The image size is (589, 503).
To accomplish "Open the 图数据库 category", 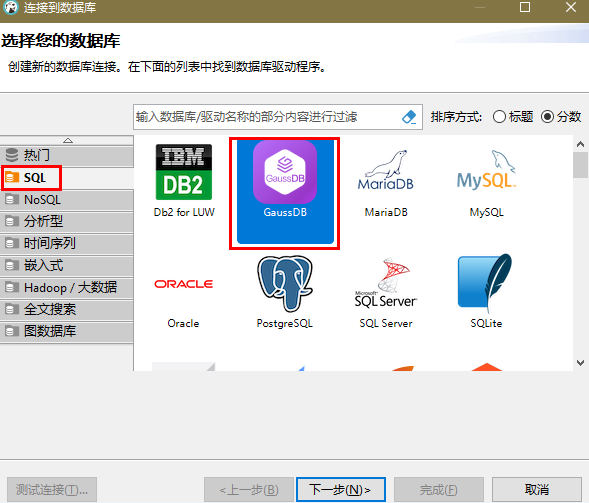I will click(x=66, y=331).
